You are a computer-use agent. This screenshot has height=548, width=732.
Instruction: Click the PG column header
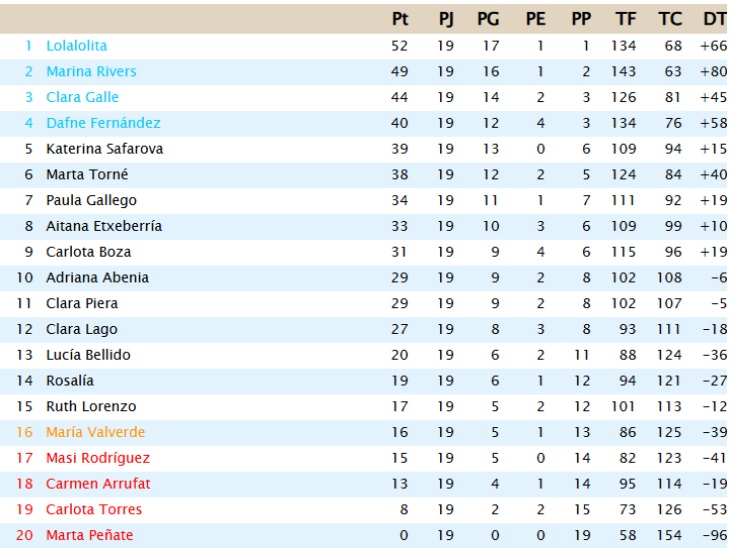coord(488,18)
